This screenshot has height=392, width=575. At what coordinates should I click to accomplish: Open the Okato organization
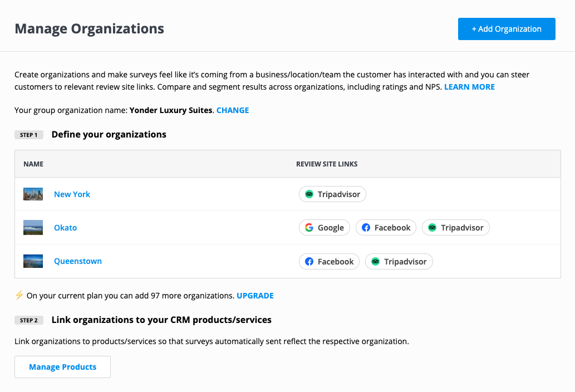[65, 228]
